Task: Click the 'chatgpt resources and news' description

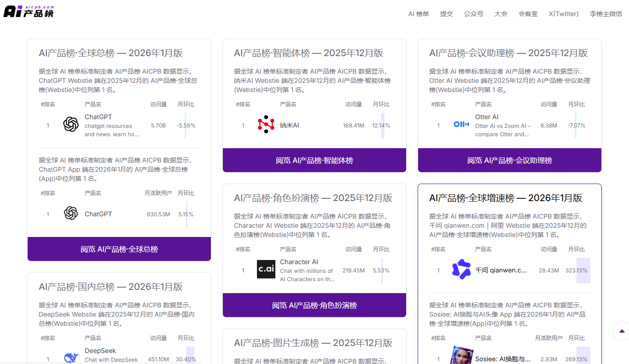Action: (x=112, y=130)
